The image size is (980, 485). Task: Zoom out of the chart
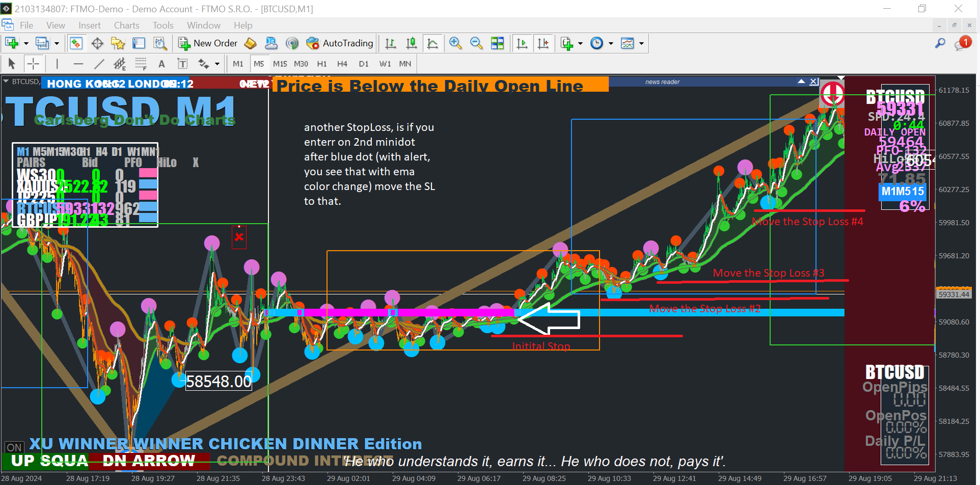[x=476, y=43]
